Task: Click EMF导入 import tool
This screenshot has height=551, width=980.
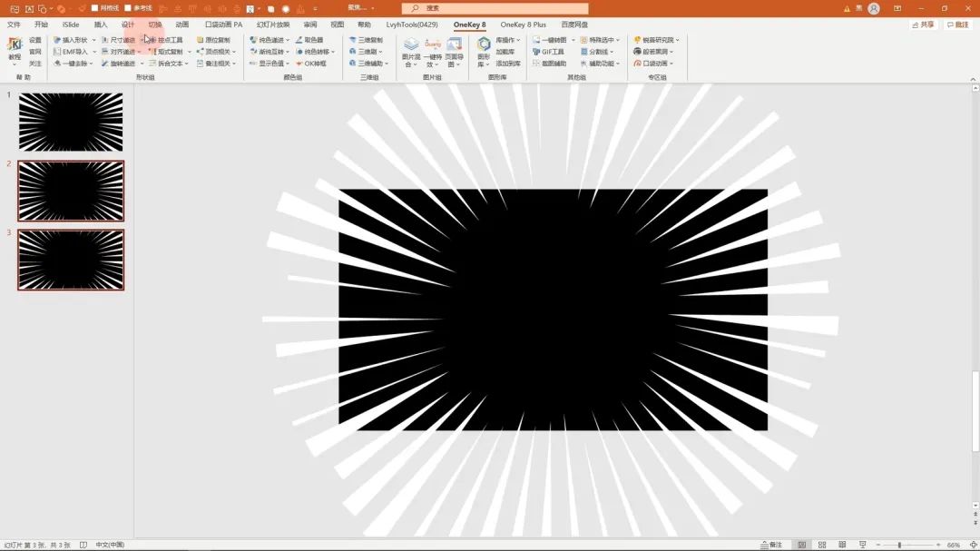Action: pyautogui.click(x=72, y=52)
